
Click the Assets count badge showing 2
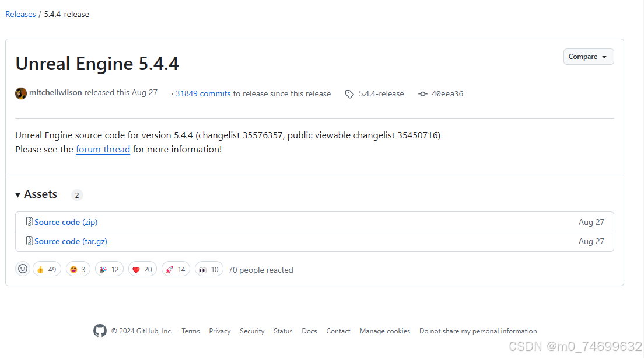tap(77, 195)
